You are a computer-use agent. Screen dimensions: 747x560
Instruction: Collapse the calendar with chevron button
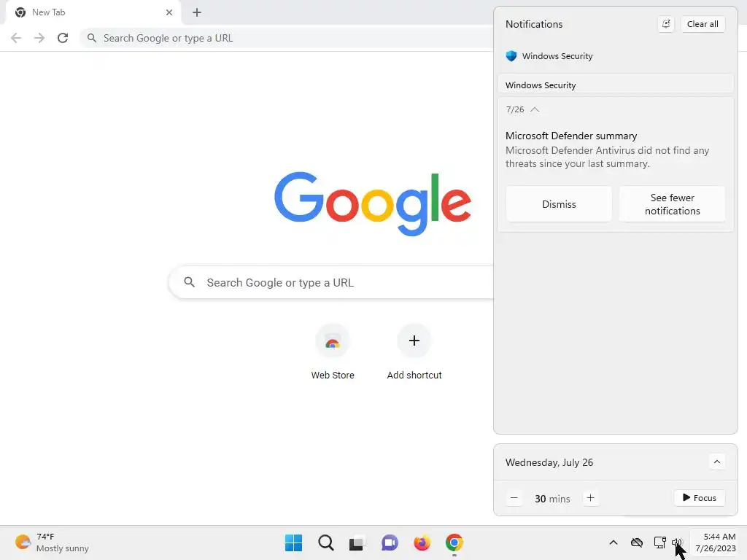tap(717, 462)
